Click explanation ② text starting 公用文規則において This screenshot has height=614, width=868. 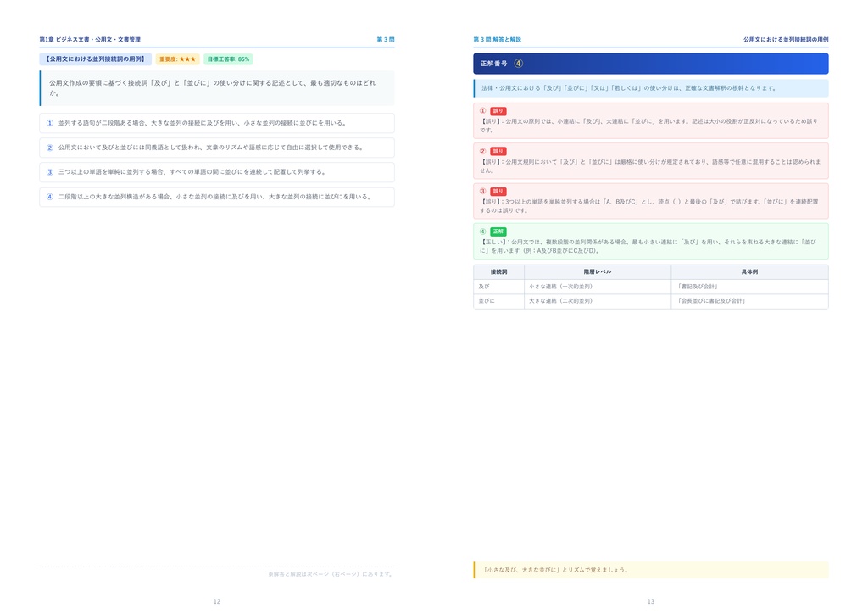(x=650, y=166)
